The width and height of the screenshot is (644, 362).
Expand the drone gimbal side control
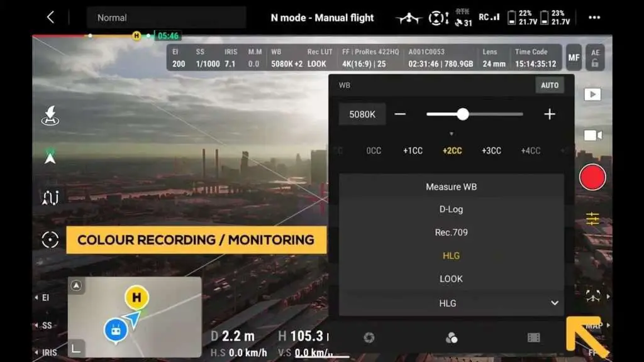pyautogui.click(x=597, y=296)
